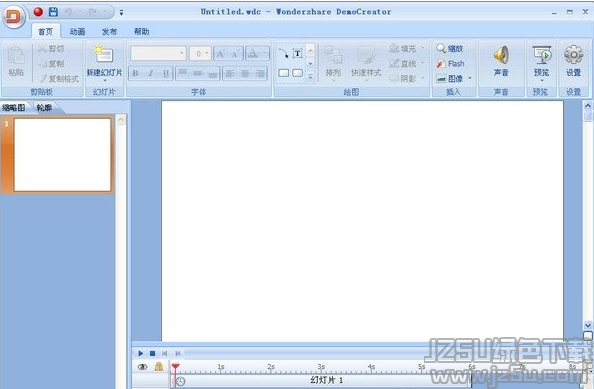Toggle the timeline lock icon
594x389 pixels.
pos(159,366)
